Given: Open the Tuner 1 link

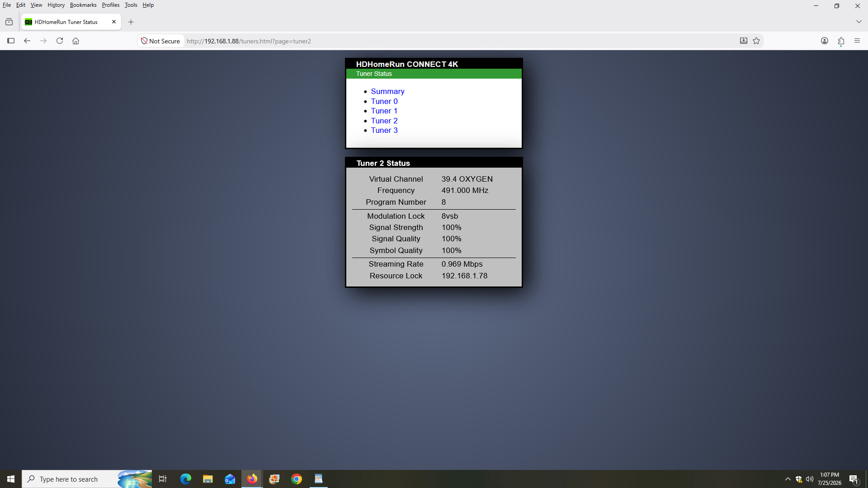Looking at the screenshot, I should click(384, 111).
